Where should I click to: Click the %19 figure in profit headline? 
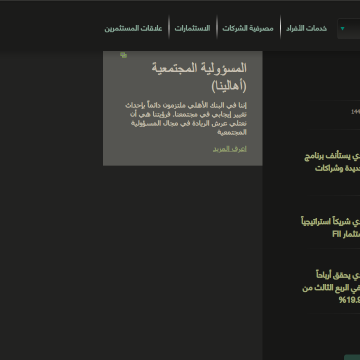[349, 300]
